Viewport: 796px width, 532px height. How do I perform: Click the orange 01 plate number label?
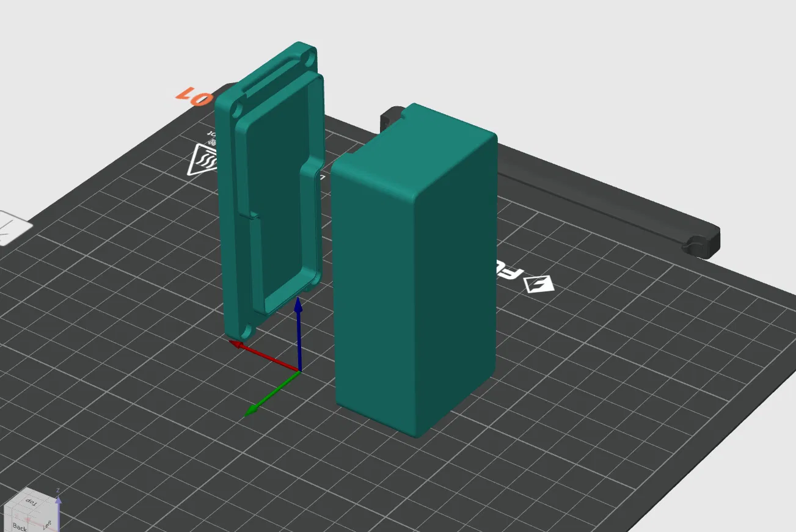click(194, 97)
